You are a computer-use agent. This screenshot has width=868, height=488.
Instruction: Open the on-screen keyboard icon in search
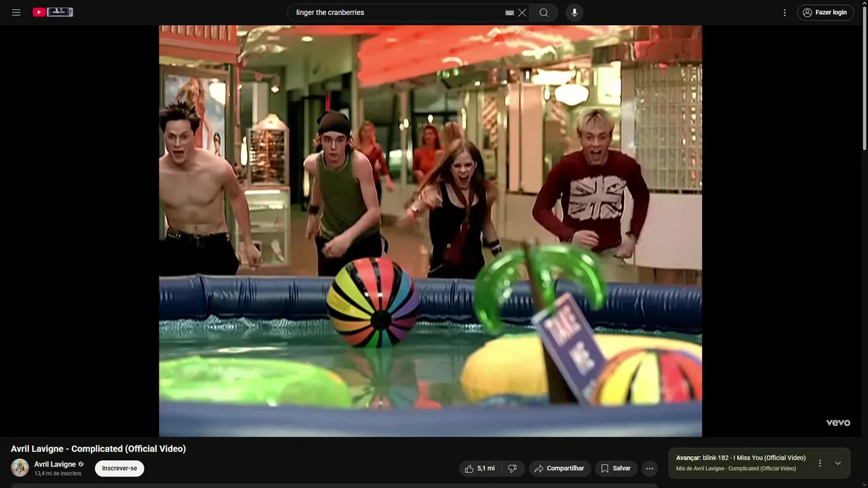(x=510, y=13)
